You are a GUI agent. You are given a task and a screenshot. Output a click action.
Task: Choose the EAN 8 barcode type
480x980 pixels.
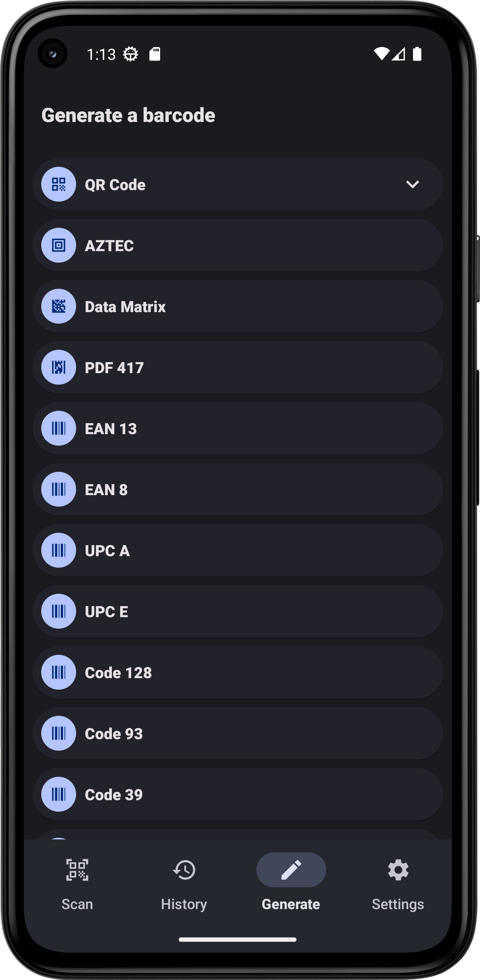(238, 489)
